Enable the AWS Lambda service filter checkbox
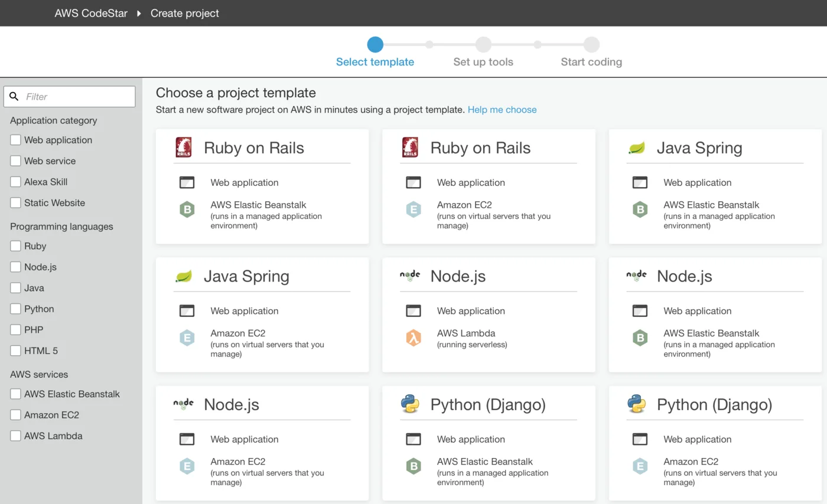The height and width of the screenshot is (504, 827). point(15,436)
